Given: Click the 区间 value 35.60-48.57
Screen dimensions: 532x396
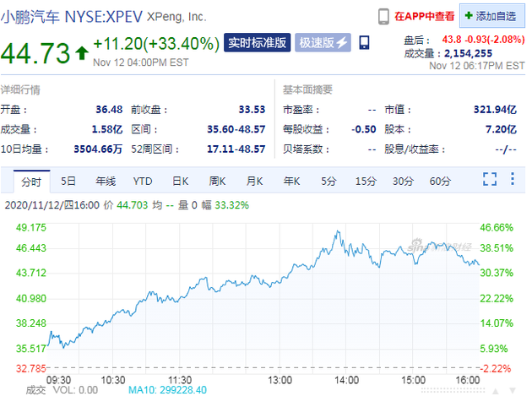Looking at the screenshot, I should pyautogui.click(x=236, y=129).
